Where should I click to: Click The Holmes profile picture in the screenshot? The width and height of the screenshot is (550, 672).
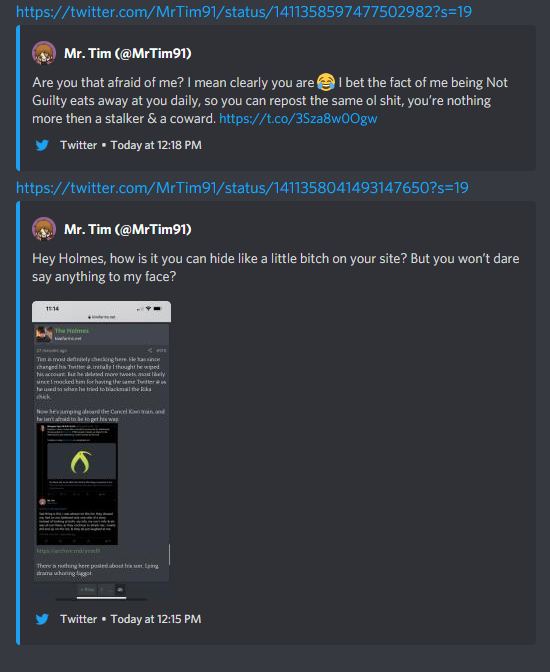click(44, 334)
